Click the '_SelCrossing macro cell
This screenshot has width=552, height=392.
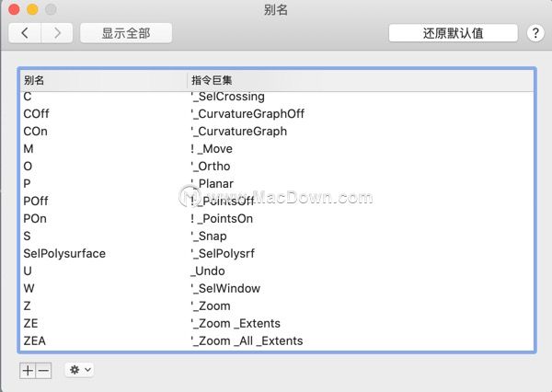pos(227,97)
